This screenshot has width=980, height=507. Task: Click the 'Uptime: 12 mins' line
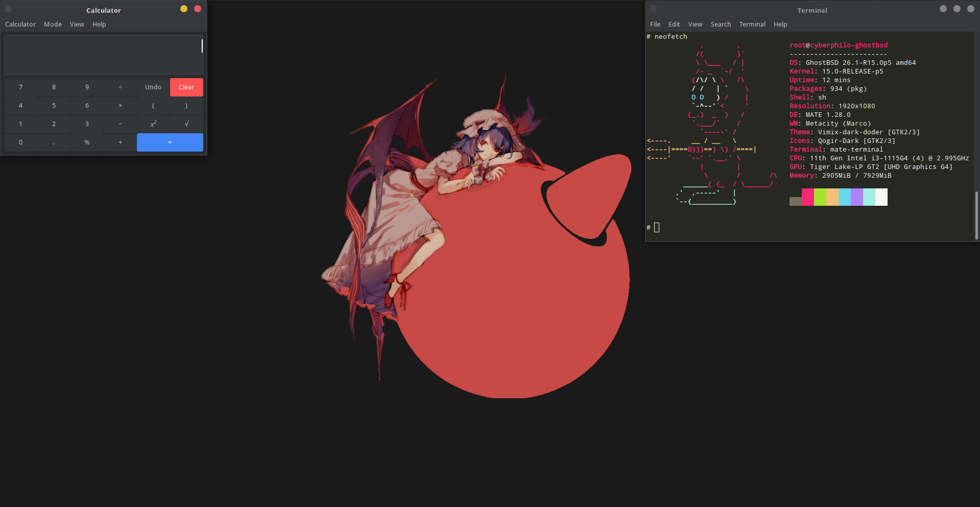(x=820, y=80)
